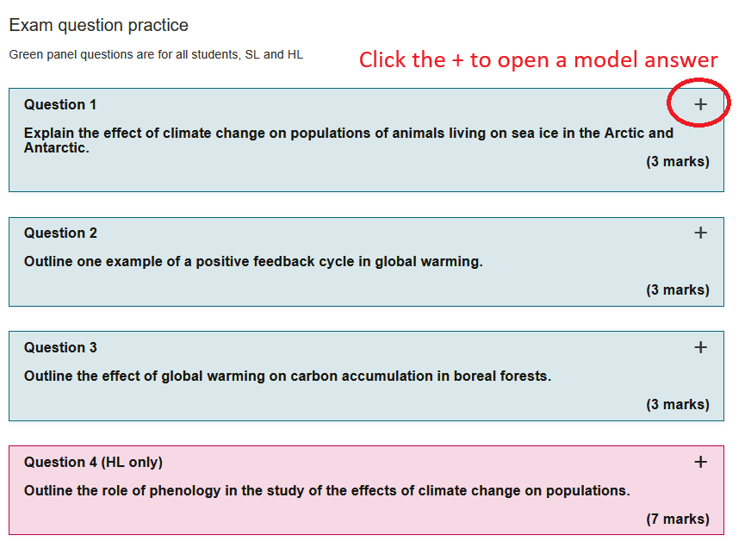Click inside the red circle annotation

click(x=698, y=103)
